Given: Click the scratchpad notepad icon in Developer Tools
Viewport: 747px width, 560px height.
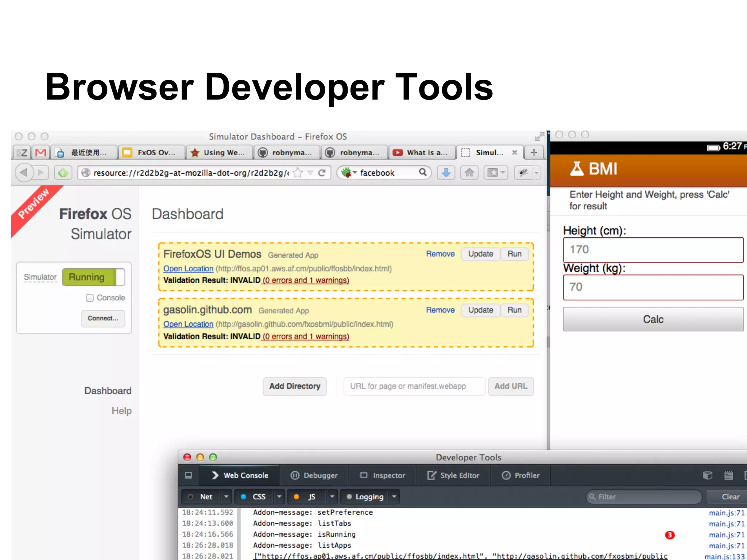Looking at the screenshot, I should coord(728,475).
